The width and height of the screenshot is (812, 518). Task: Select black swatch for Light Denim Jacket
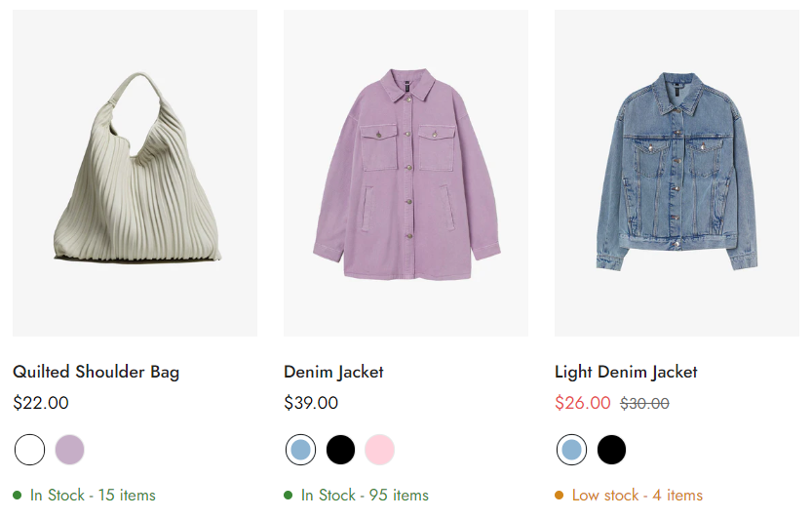click(x=611, y=450)
